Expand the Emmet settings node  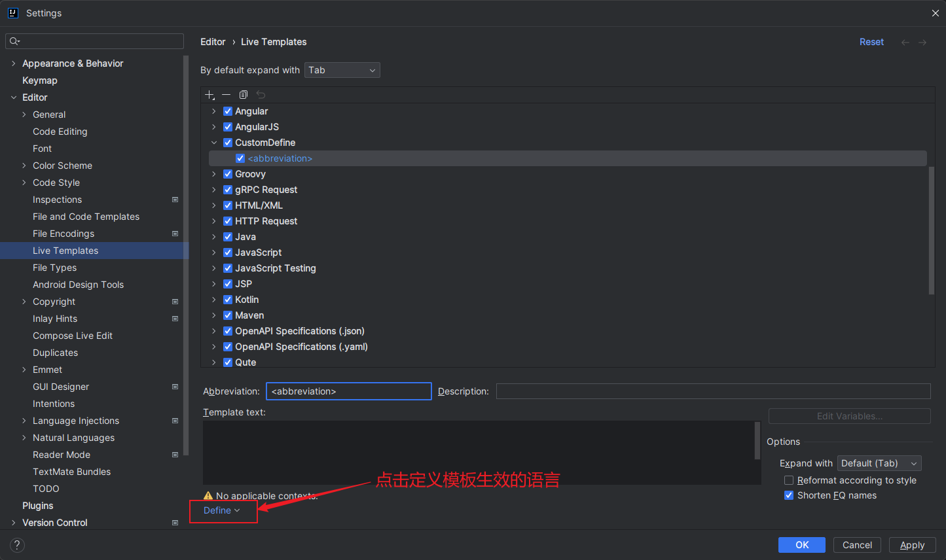pos(24,370)
